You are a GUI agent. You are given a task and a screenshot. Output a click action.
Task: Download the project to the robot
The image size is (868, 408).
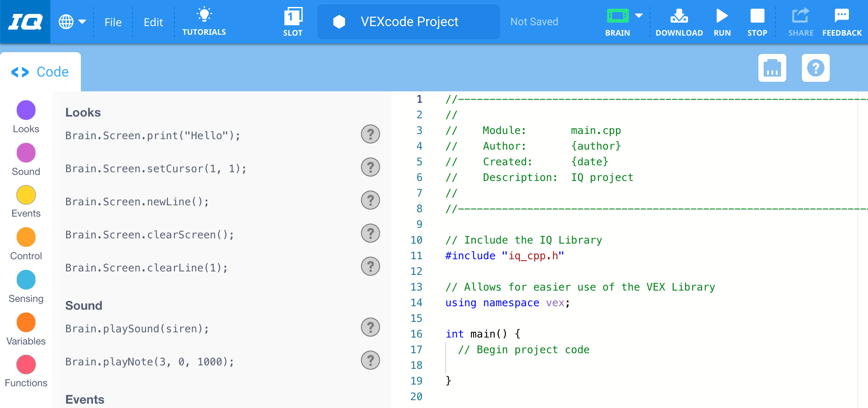[679, 21]
